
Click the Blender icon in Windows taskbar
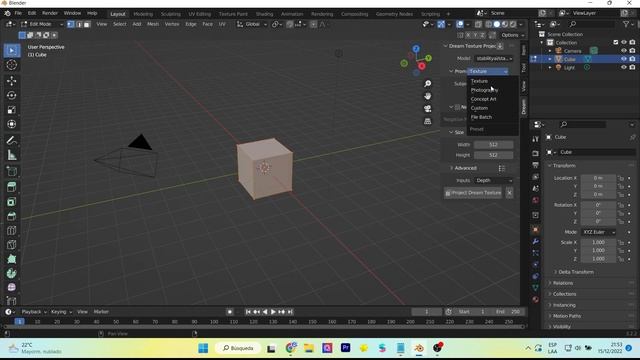[x=419, y=348]
